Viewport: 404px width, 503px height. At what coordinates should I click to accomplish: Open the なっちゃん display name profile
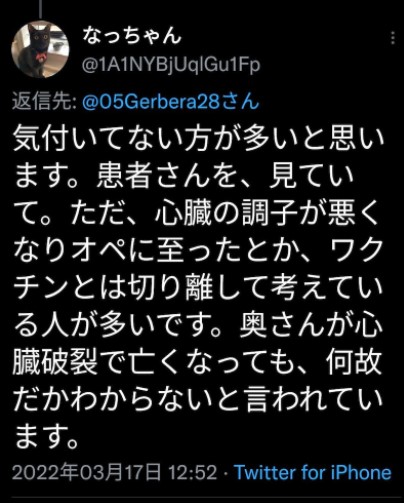click(x=132, y=36)
